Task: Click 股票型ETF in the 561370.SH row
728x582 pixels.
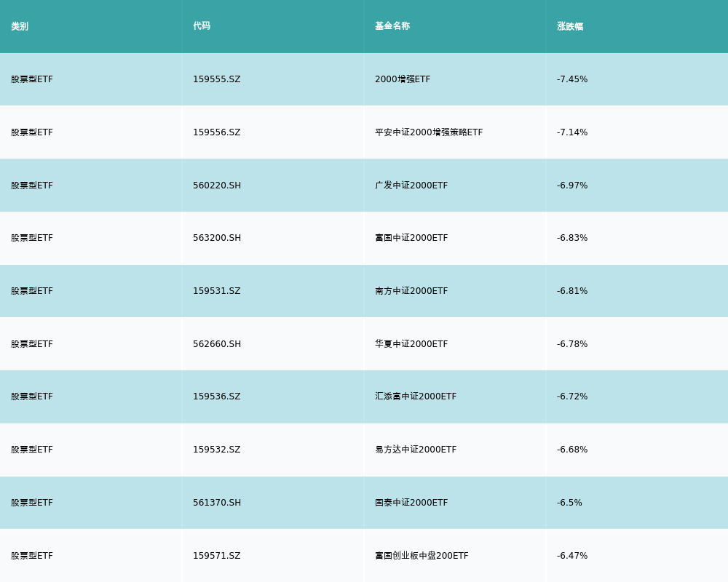Action: tap(32, 503)
